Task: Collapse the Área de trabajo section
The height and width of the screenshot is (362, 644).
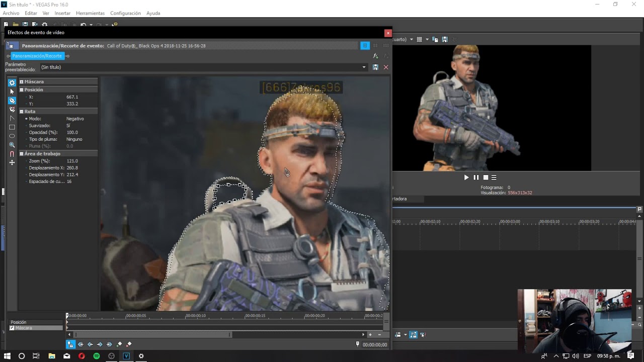Action: pyautogui.click(x=22, y=153)
